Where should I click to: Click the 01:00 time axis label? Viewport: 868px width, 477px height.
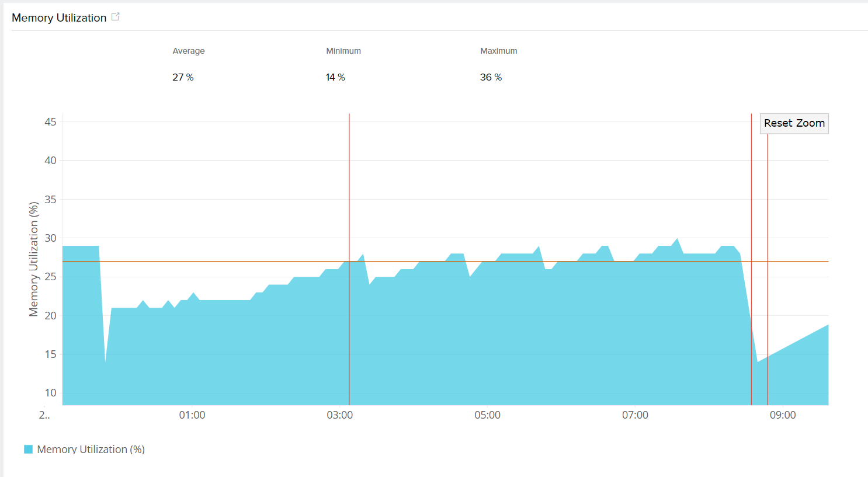click(x=192, y=415)
